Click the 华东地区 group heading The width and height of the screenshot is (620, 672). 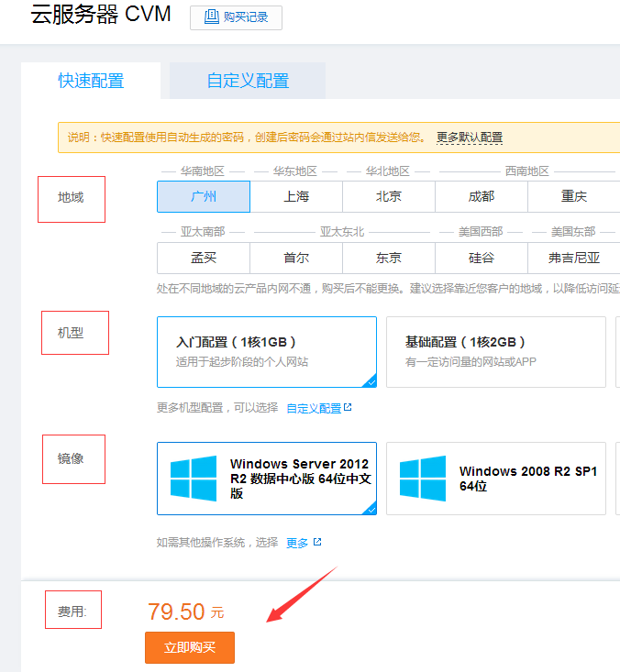pyautogui.click(x=295, y=171)
